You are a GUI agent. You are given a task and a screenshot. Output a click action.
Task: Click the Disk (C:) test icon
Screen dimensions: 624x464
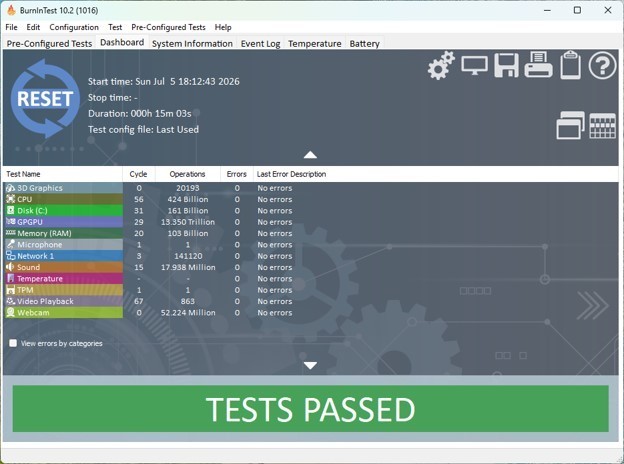[10, 211]
